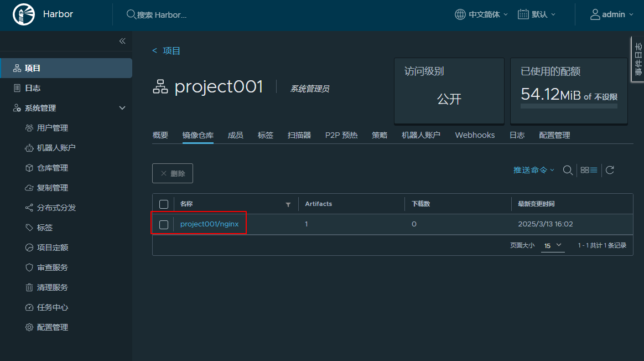The width and height of the screenshot is (644, 361).
Task: Click the 2025/3/13 16:02 timestamp cell
Action: tap(546, 224)
